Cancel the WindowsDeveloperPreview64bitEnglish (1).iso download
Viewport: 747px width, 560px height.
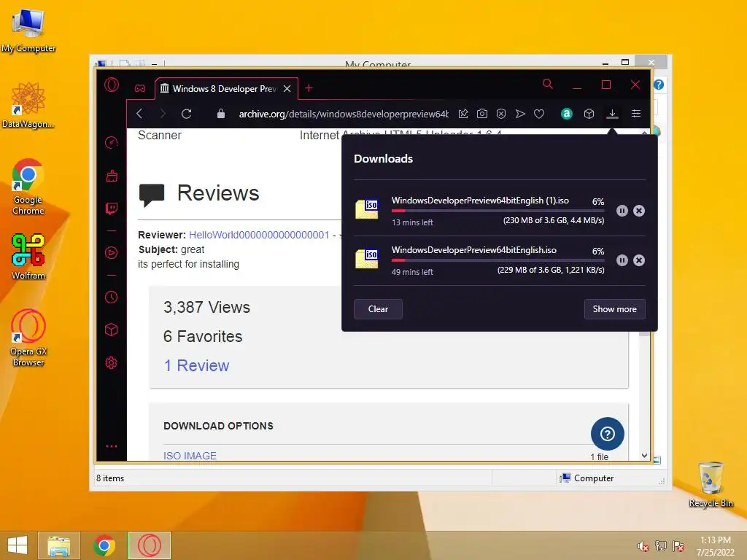point(639,211)
